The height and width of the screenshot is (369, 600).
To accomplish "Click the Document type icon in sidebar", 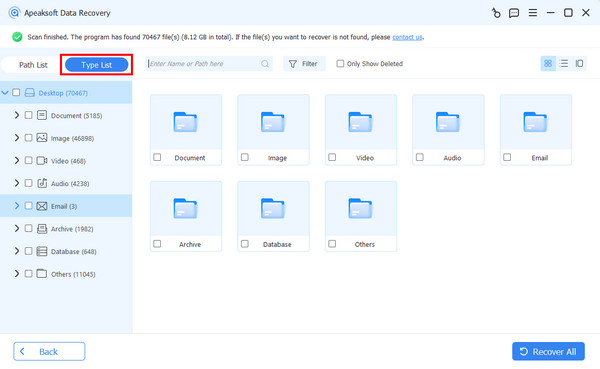I will 42,115.
